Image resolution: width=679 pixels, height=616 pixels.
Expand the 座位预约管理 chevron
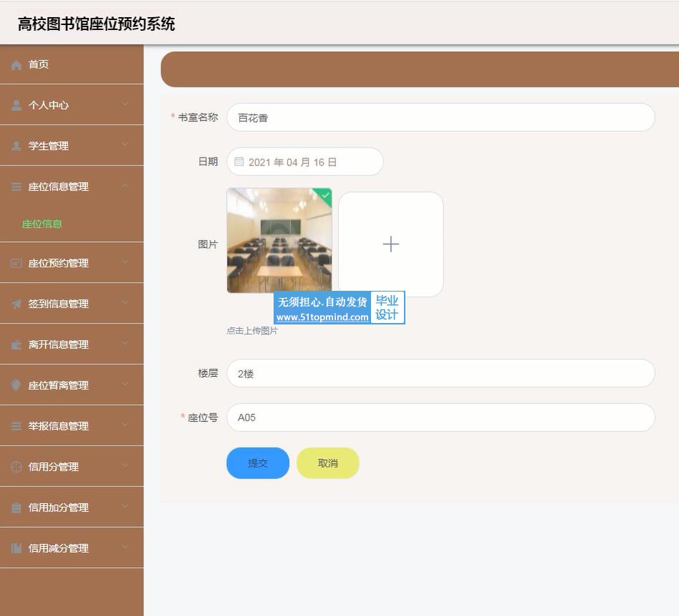[x=125, y=261]
